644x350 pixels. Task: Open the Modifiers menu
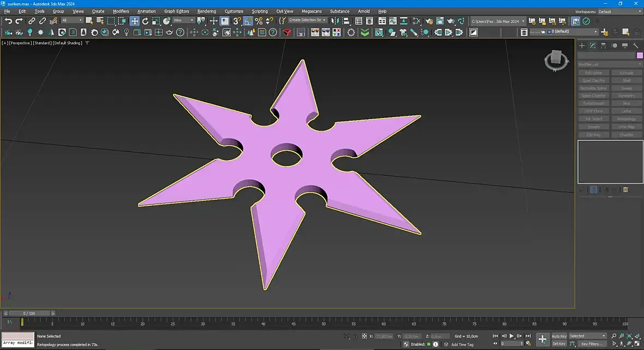(121, 11)
